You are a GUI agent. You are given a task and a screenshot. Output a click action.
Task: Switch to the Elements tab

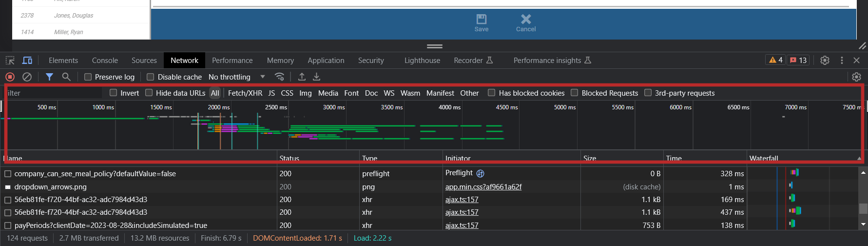click(x=63, y=61)
